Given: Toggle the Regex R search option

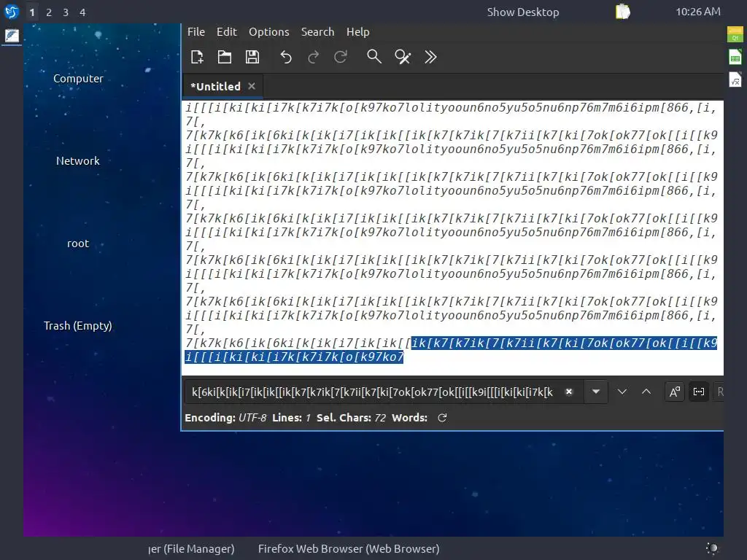Looking at the screenshot, I should pyautogui.click(x=719, y=392).
